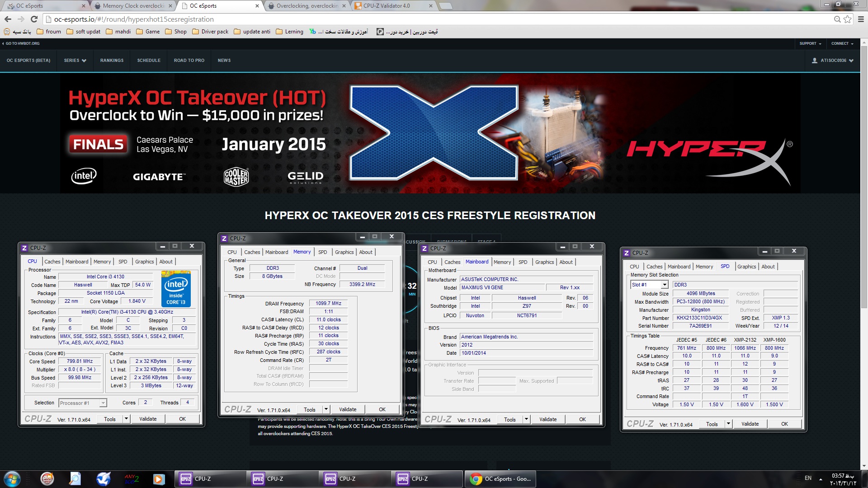Open the Slot #1 memory slot dropdown
The width and height of the screenshot is (868, 488).
[649, 285]
